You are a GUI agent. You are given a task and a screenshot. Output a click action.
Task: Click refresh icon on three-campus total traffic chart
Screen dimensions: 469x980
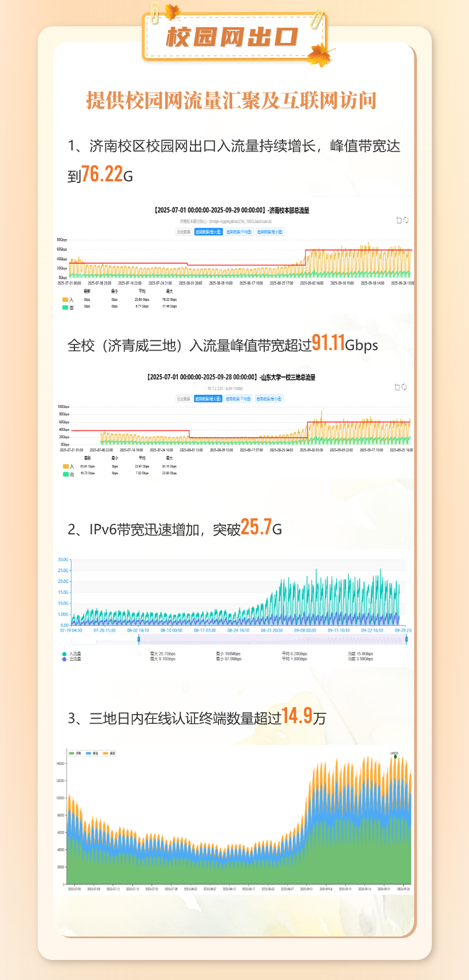404,387
